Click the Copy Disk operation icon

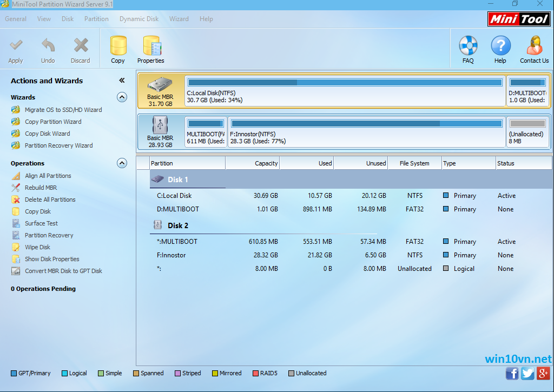[16, 211]
